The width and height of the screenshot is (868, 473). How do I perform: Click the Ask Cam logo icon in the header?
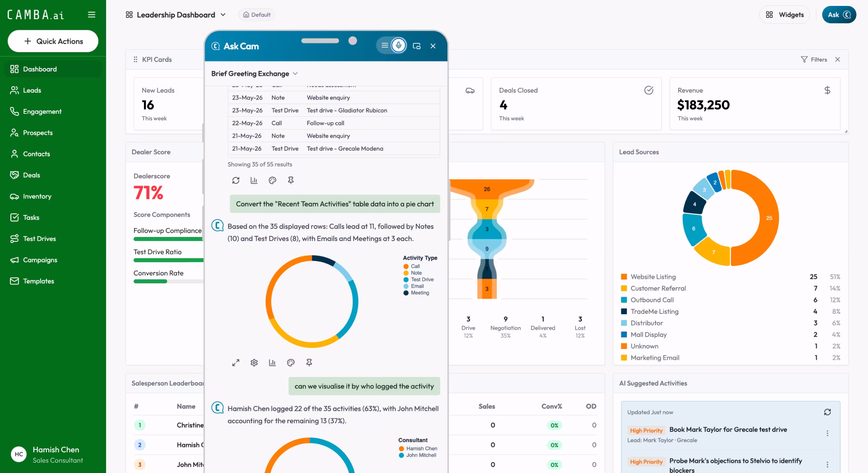216,46
